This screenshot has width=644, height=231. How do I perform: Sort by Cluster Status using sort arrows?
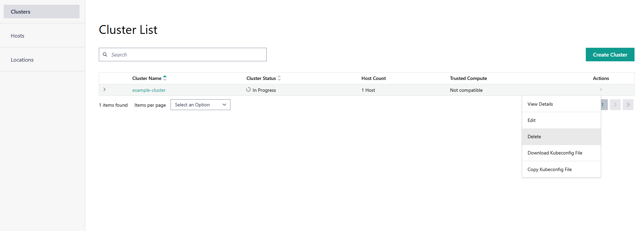pos(279,78)
